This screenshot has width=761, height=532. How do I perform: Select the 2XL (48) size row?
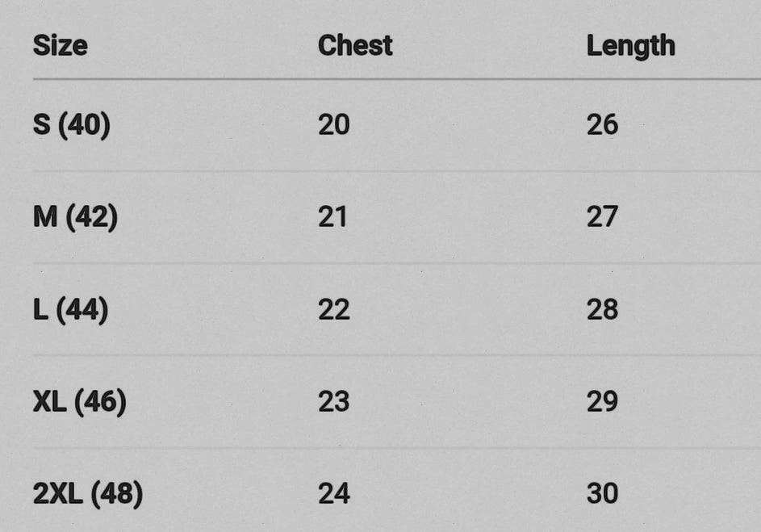point(88,494)
